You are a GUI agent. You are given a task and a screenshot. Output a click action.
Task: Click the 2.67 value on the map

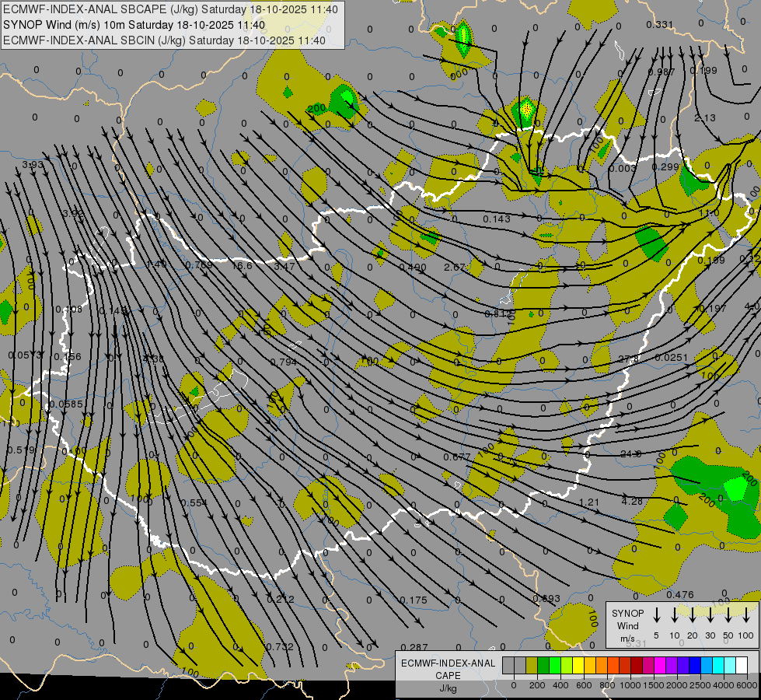click(455, 268)
